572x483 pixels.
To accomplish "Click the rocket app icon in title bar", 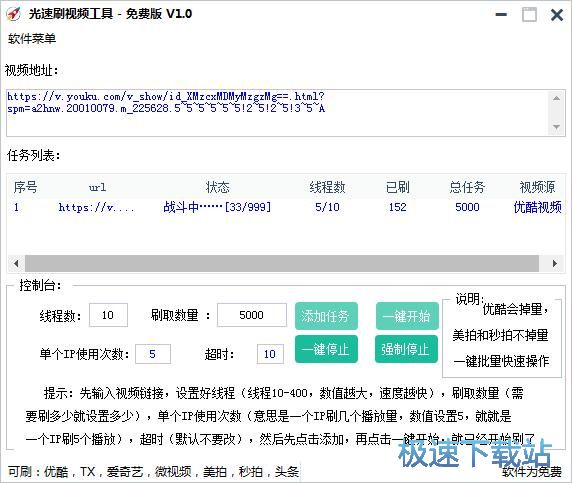I will coord(14,14).
